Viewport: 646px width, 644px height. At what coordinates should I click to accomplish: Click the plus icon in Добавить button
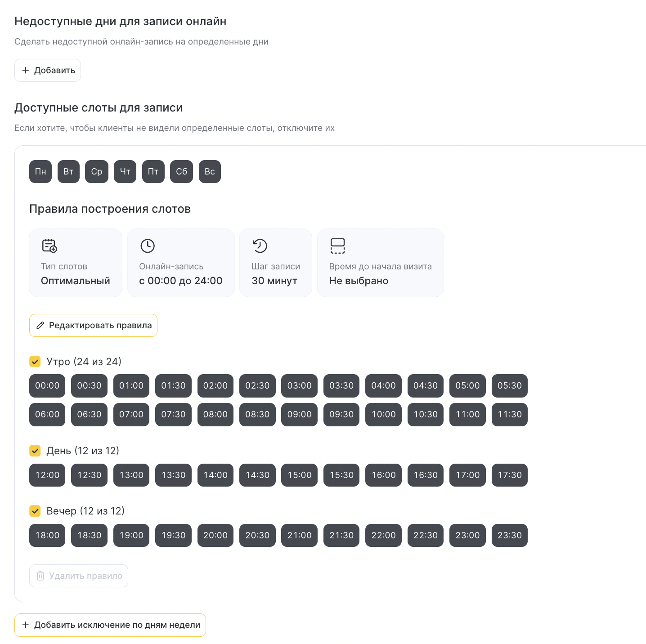coord(26,70)
